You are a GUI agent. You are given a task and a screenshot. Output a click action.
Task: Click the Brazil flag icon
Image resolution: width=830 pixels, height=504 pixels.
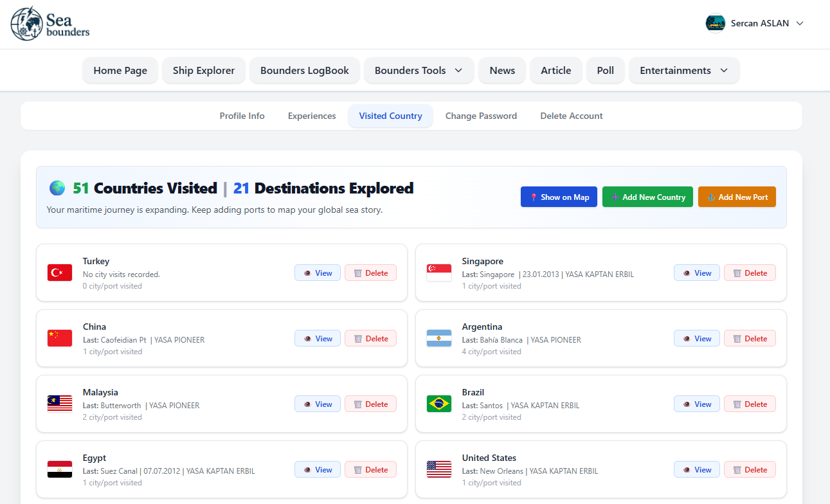coord(439,404)
